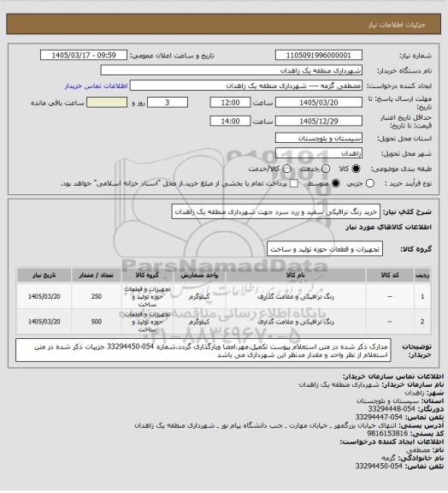Click the empty remaining hours field

107,103
